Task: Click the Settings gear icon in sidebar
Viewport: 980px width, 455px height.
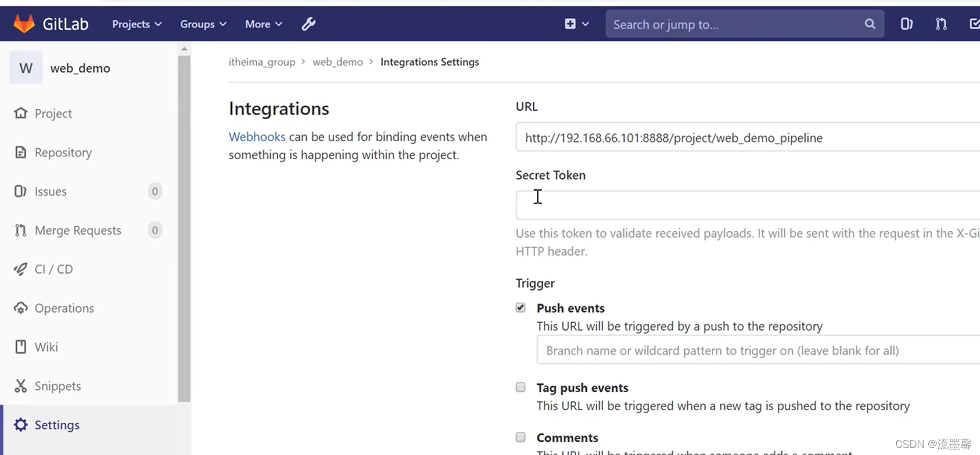Action: 21,425
